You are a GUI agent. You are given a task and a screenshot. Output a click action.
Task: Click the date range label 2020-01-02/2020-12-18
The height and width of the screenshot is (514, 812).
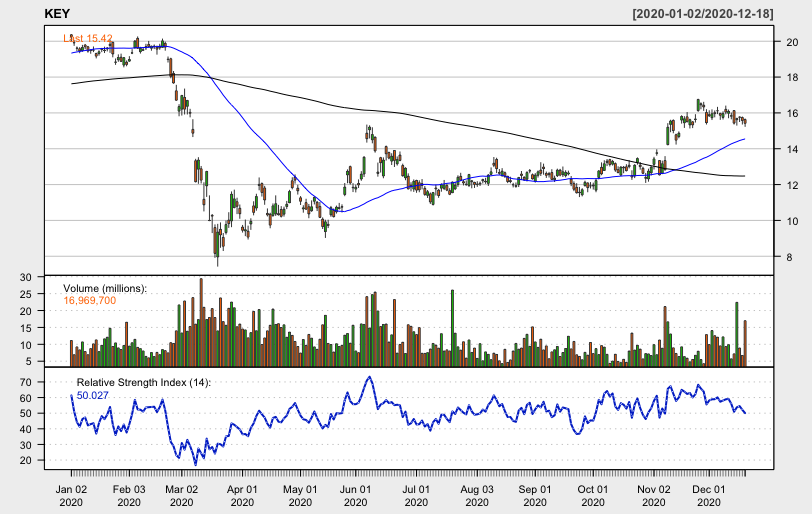[x=703, y=14]
